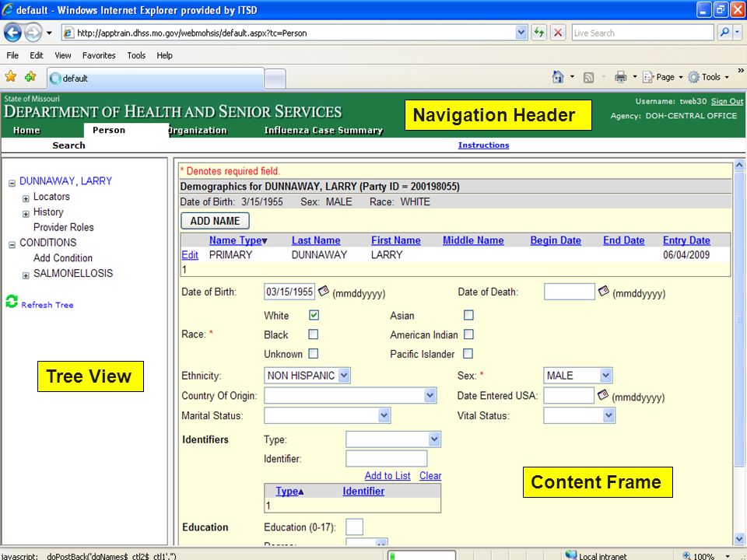This screenshot has width=747, height=560.
Task: Check the Unknown race checkbox
Action: pos(313,354)
